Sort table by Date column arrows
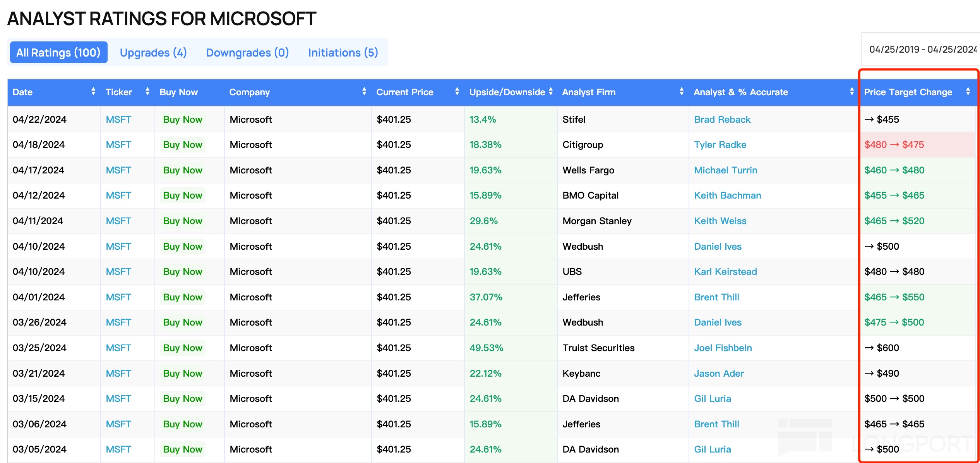The image size is (980, 463). click(93, 92)
